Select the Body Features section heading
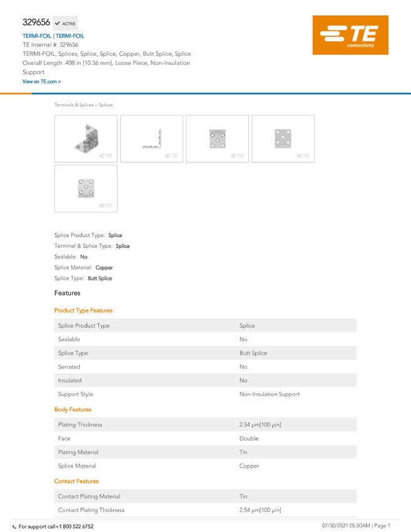 point(73,409)
